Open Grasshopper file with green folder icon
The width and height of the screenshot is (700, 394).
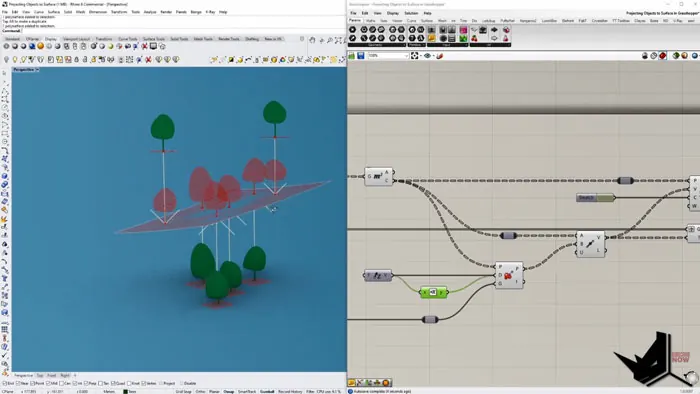(351, 56)
